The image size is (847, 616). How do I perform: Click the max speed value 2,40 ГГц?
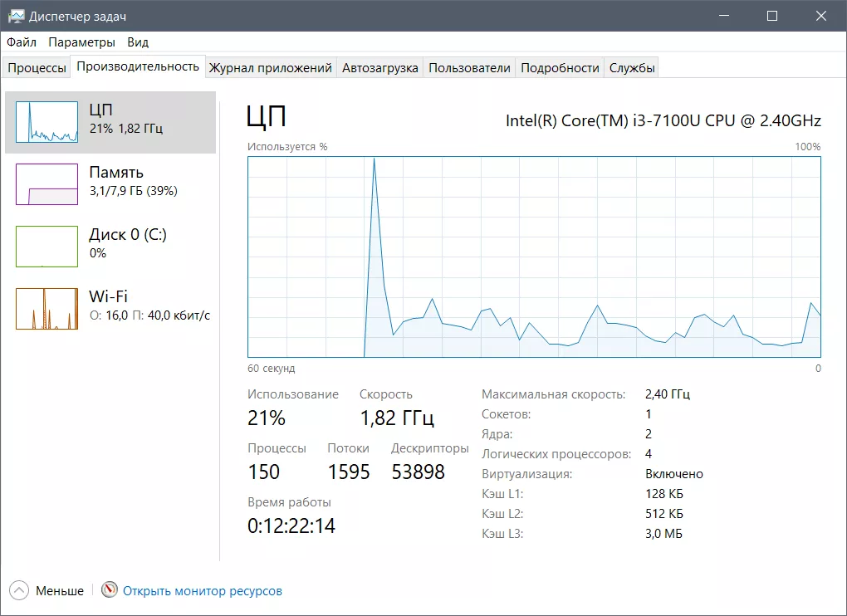pos(668,394)
